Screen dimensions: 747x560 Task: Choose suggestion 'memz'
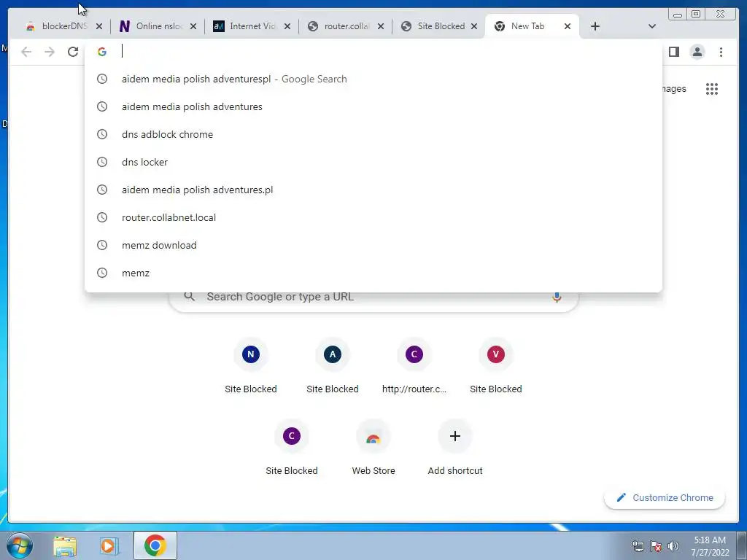click(373, 273)
